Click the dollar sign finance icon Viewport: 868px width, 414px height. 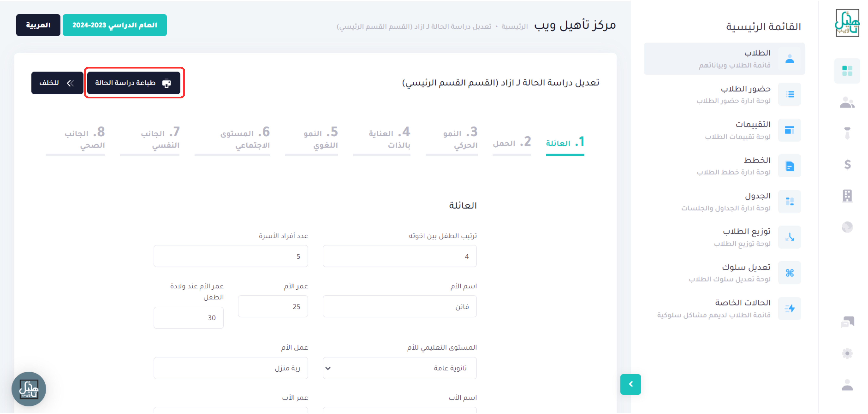coord(847,164)
